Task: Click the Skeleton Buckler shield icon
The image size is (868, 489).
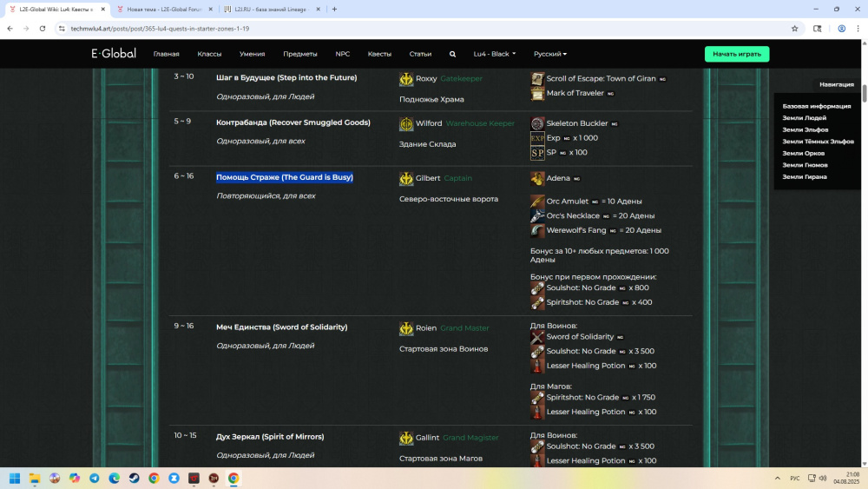Action: (x=537, y=123)
